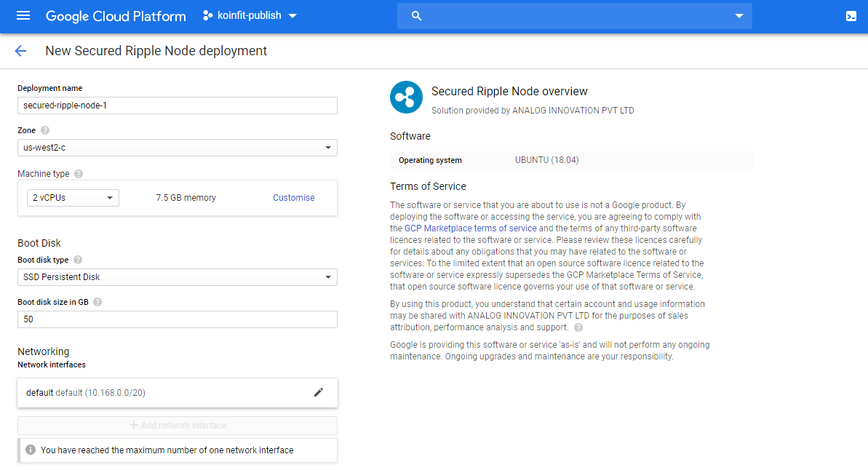This screenshot has width=868, height=470.
Task: Open the koinfit-publish project selector
Action: pos(250,15)
